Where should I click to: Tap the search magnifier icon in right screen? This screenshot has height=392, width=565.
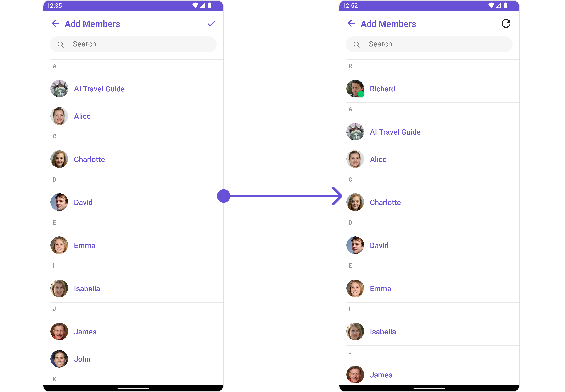tap(356, 44)
